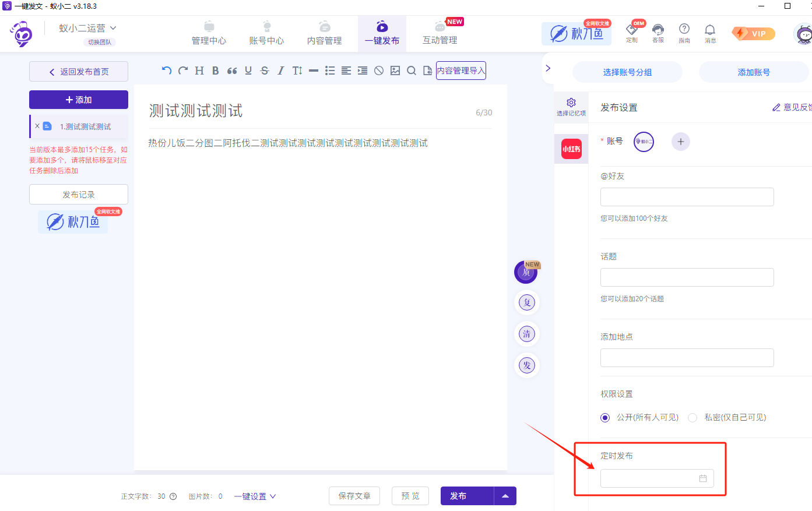Open the 发布 button's arrow dropdown
812x511 pixels.
505,496
